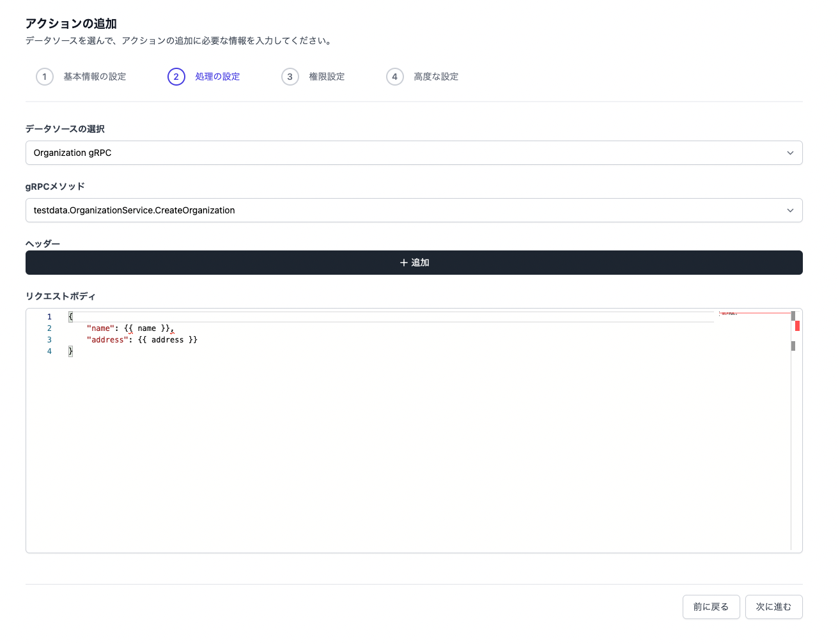
Task: Click the red error marker in overview ruler
Action: pyautogui.click(x=797, y=326)
